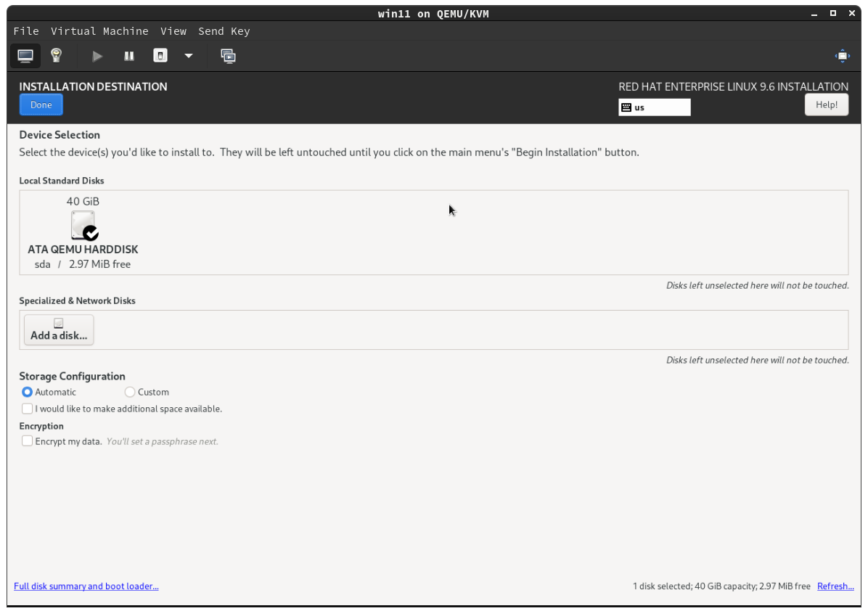
Task: Pause the virtual machine
Action: tap(129, 56)
